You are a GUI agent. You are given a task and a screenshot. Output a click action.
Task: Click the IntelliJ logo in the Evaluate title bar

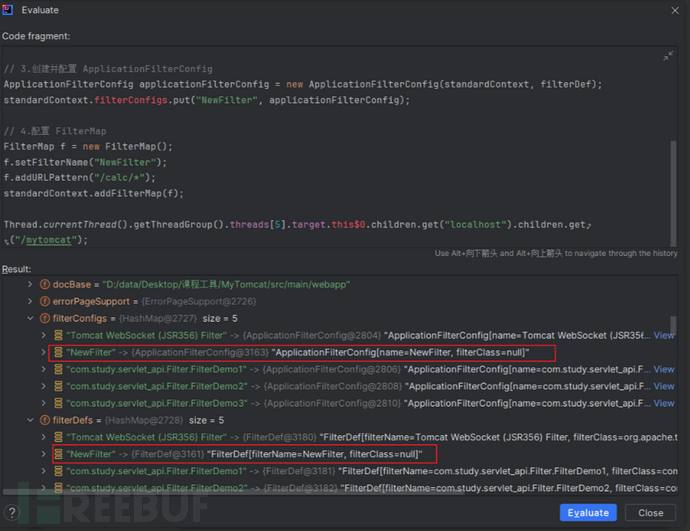[10, 10]
